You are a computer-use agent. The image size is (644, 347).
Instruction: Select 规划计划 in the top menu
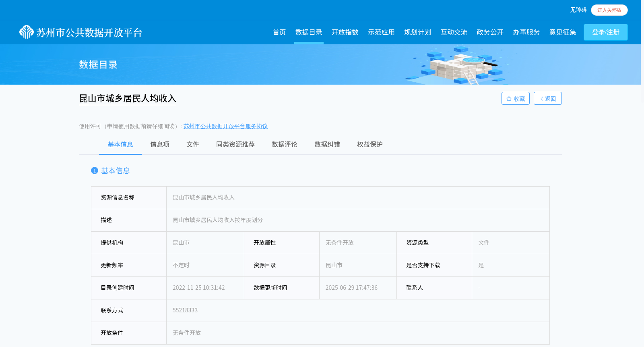coord(417,32)
